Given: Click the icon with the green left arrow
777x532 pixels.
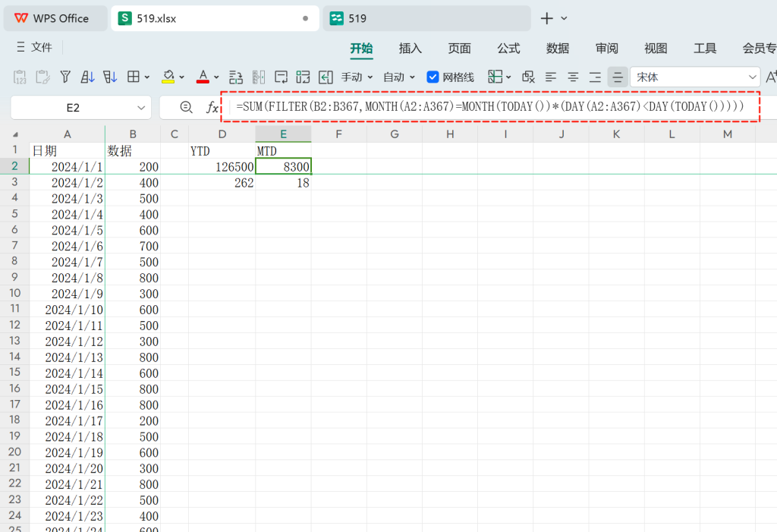Looking at the screenshot, I should pos(326,77).
